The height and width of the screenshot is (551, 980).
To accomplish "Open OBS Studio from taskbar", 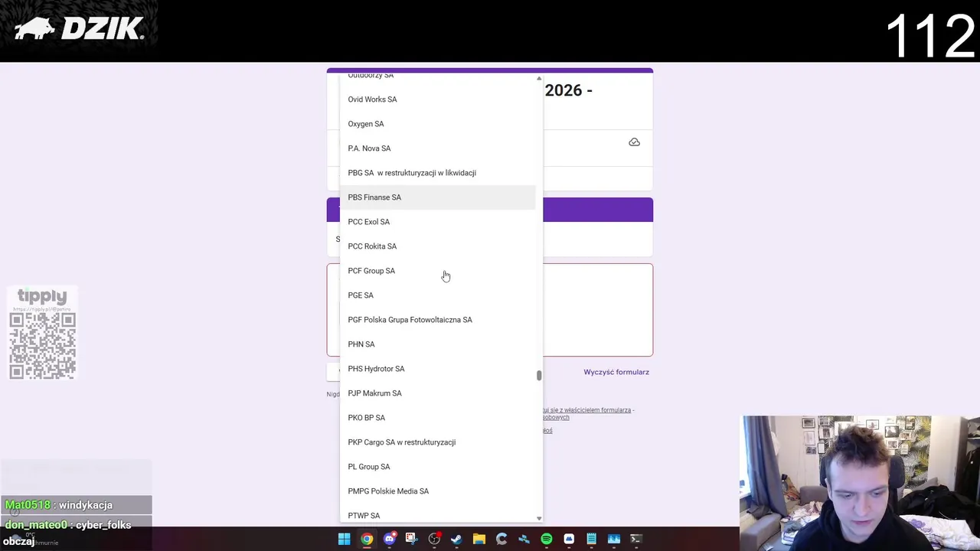I will 434,539.
